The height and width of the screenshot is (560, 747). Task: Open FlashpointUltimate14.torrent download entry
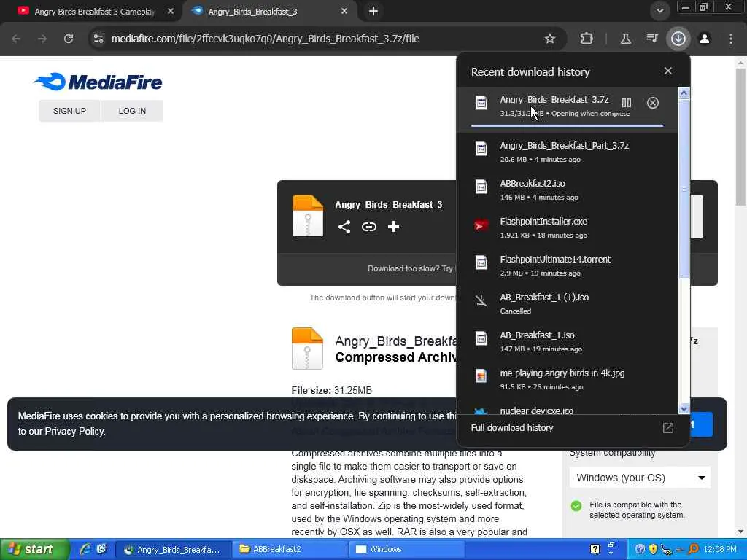[x=567, y=265]
